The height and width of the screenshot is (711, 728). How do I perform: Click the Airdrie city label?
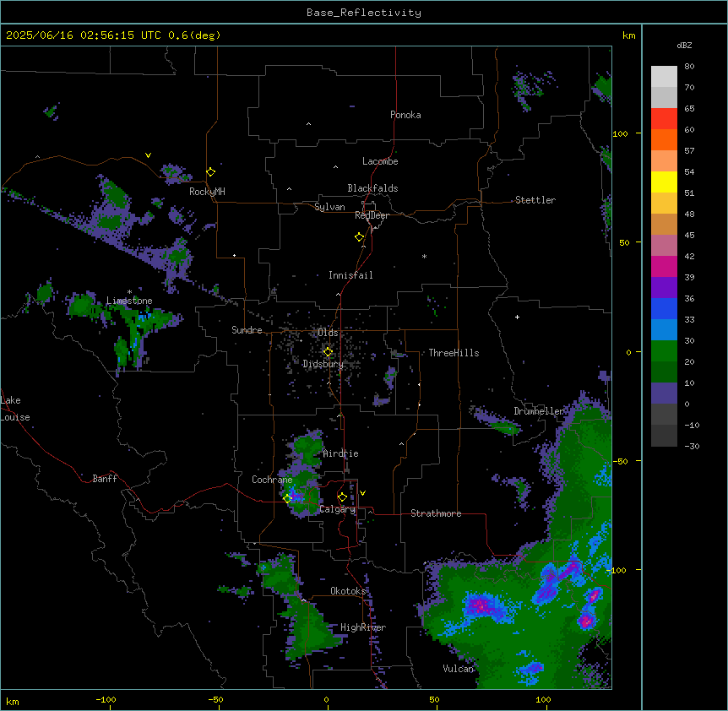(341, 453)
